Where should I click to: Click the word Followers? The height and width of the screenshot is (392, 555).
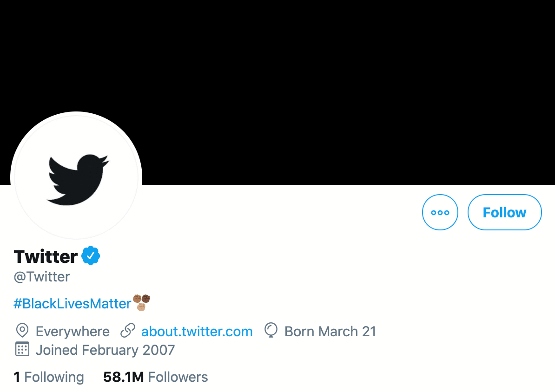[178, 377]
